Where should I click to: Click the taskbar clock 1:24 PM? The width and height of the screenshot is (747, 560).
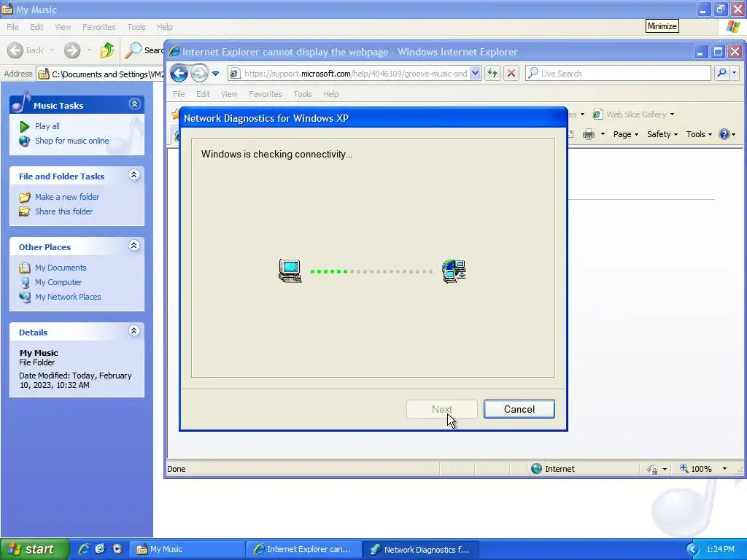pos(720,549)
